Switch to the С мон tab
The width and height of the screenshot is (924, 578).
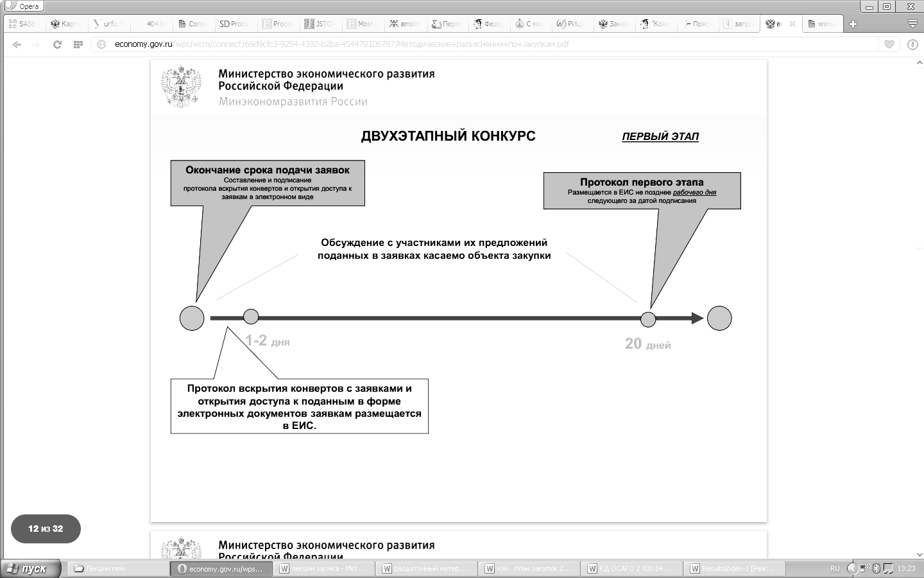coord(530,24)
